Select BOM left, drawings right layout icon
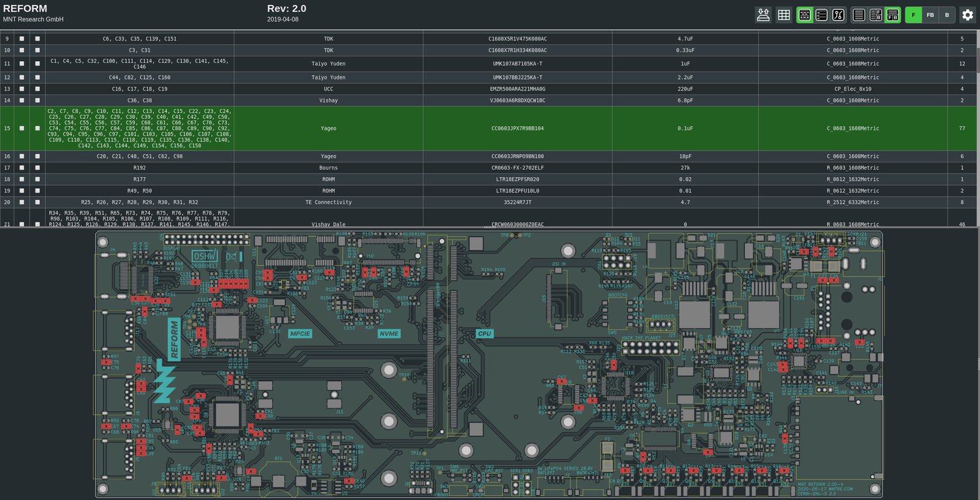Image resolution: width=980 pixels, height=500 pixels. (876, 15)
